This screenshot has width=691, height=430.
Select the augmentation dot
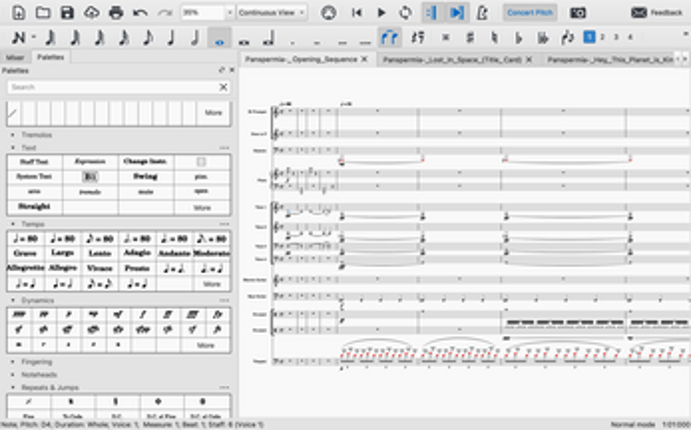[293, 42]
